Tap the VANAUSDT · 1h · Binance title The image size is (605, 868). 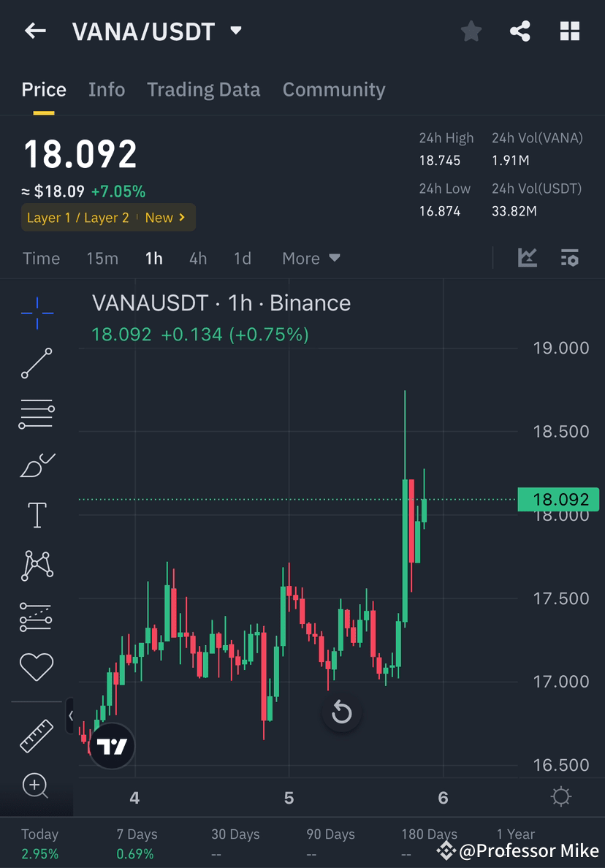pyautogui.click(x=221, y=303)
